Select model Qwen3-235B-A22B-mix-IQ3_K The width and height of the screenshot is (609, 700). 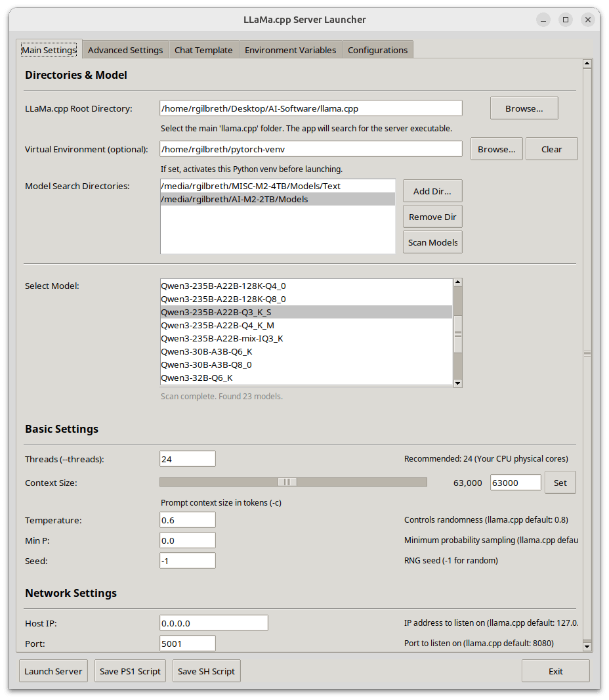306,338
